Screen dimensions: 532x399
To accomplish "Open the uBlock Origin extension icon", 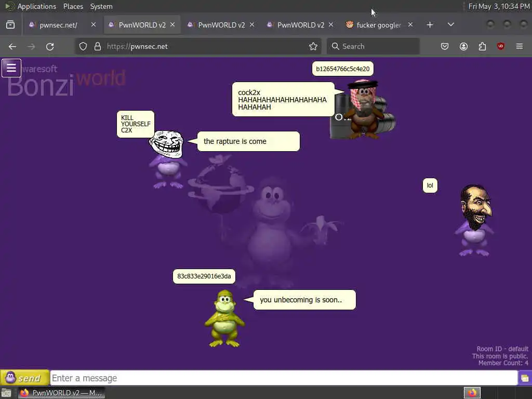I will (x=501, y=46).
